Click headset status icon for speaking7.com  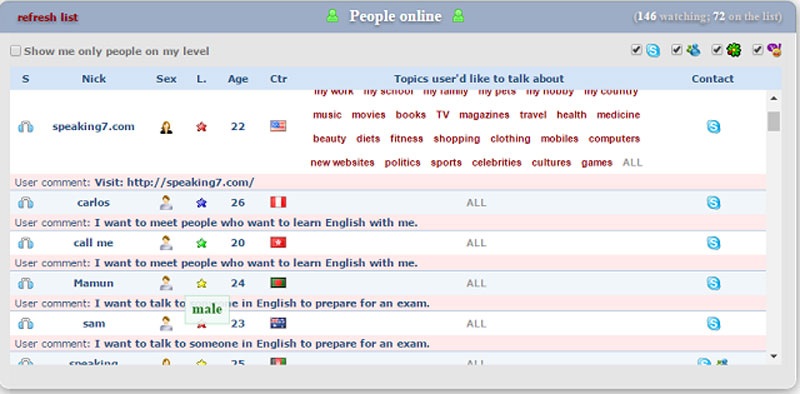coord(26,127)
